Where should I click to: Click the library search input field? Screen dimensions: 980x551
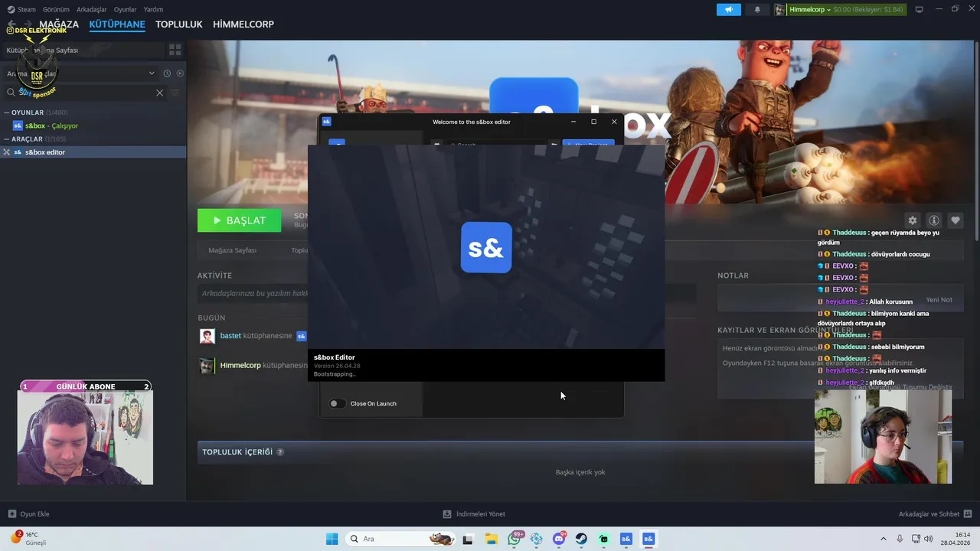pyautogui.click(x=84, y=93)
